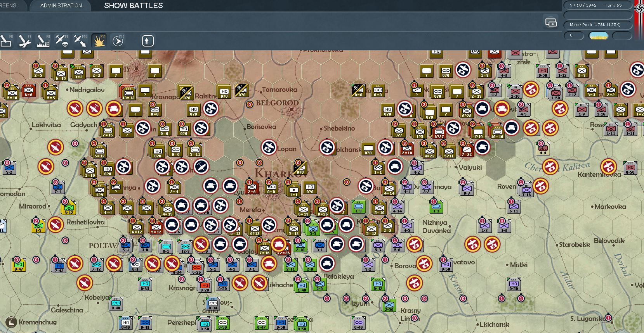
Task: Open the air battle marker next to Kantemirovka
Action: pos(608,167)
